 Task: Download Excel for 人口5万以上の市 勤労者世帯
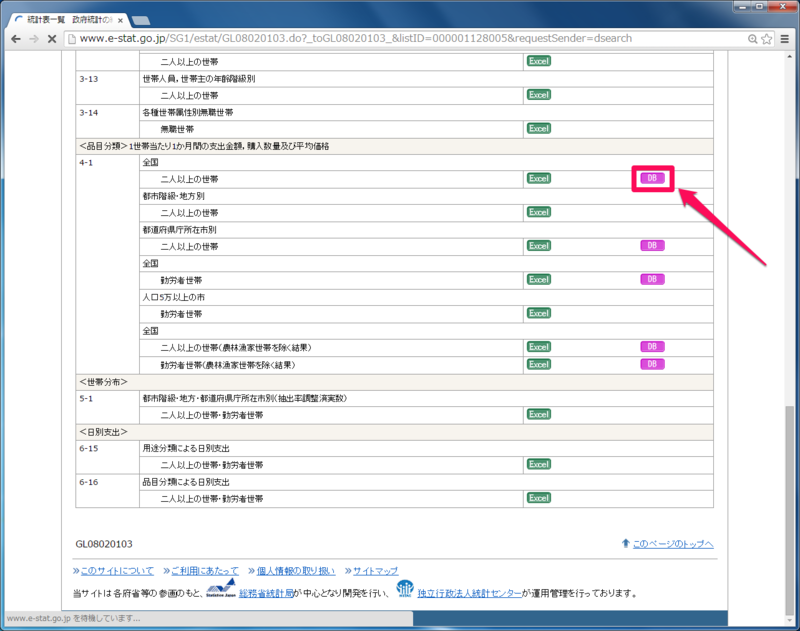539,313
